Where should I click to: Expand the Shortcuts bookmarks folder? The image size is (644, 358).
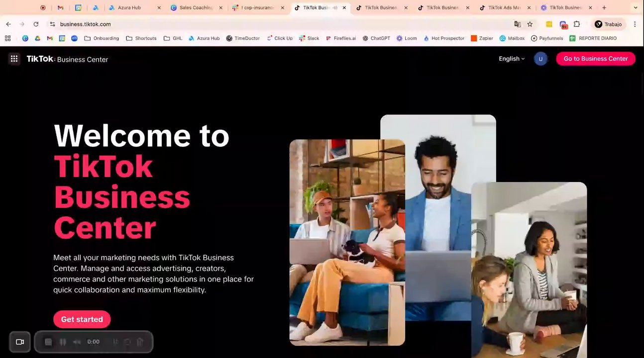pyautogui.click(x=141, y=38)
